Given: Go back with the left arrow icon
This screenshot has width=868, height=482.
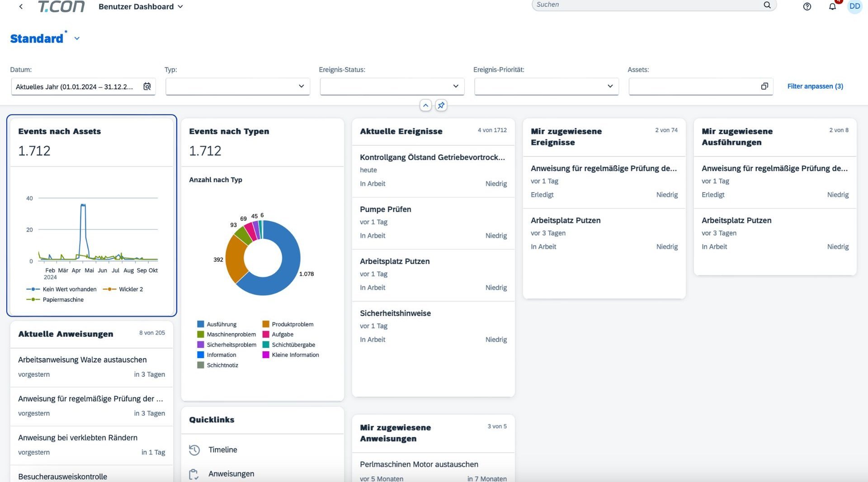Looking at the screenshot, I should [x=21, y=6].
